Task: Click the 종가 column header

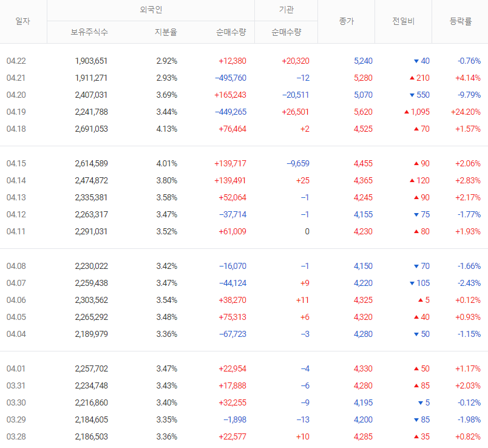Action: click(347, 21)
